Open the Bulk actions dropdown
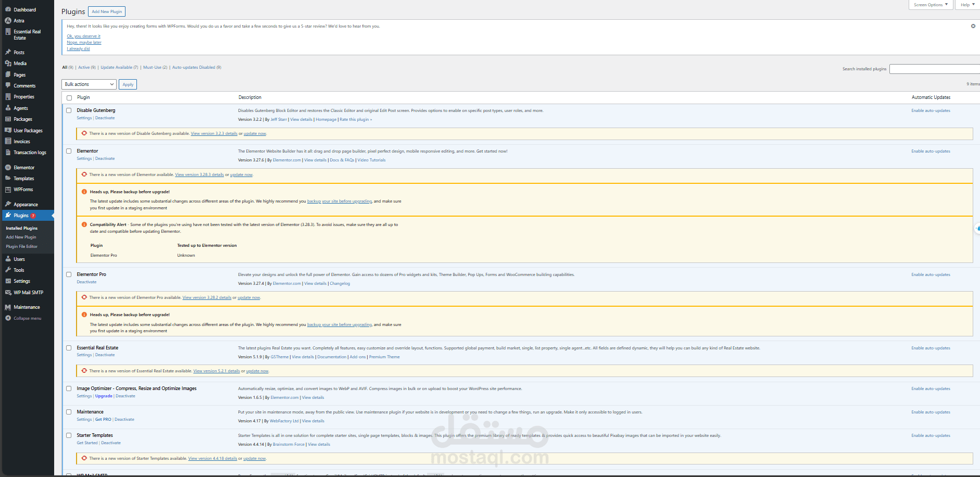The width and height of the screenshot is (980, 477). 89,84
